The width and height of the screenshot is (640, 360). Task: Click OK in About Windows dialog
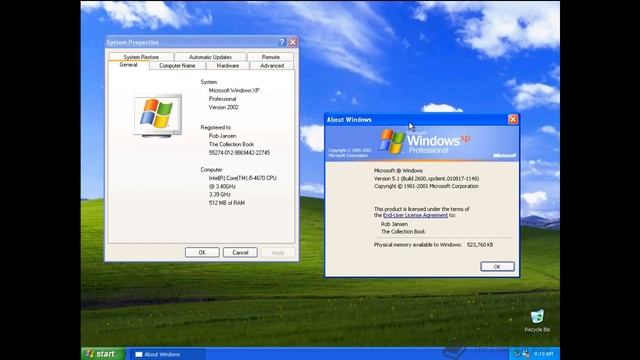[497, 267]
